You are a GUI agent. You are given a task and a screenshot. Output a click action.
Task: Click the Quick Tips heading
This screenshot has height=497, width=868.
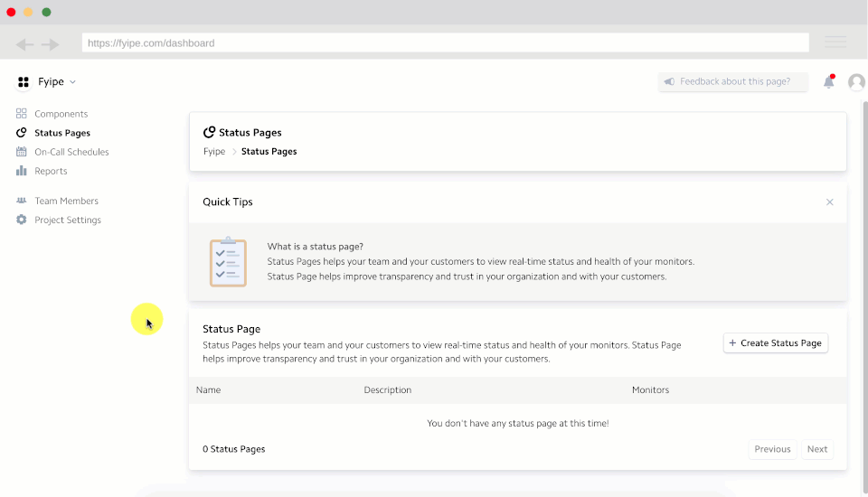click(228, 202)
